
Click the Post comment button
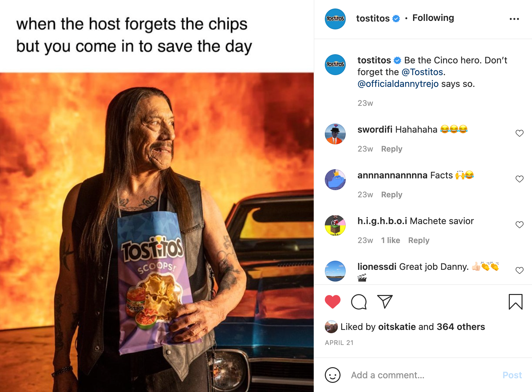[x=512, y=375]
